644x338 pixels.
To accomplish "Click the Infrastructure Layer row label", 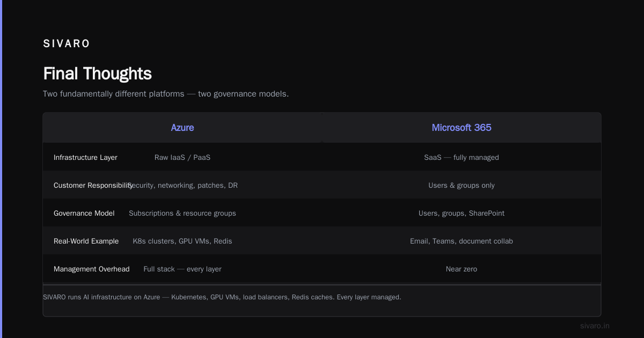I will tap(85, 157).
